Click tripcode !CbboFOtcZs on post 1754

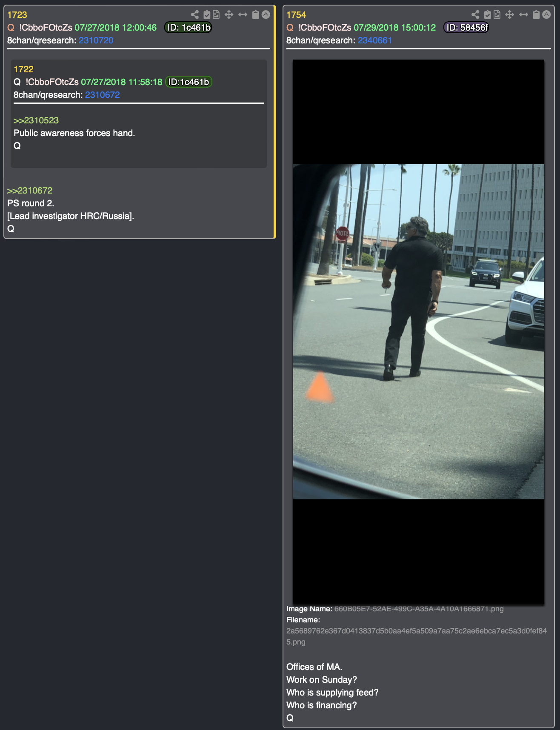point(325,28)
